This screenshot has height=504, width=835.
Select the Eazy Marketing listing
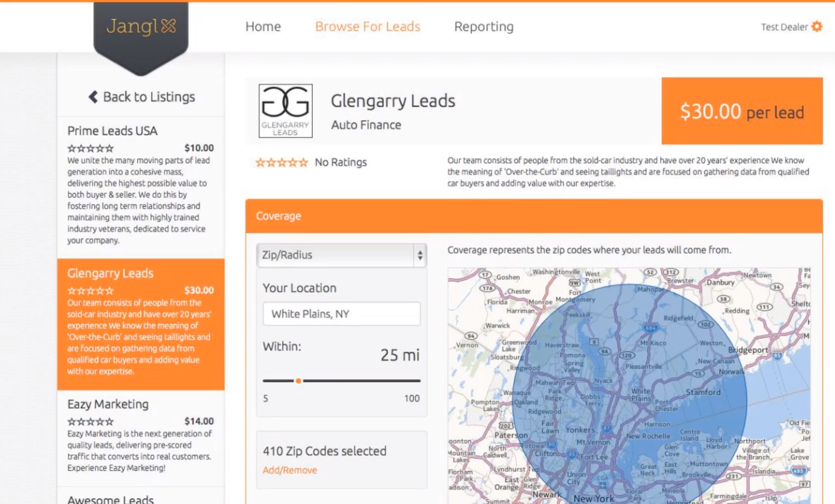pyautogui.click(x=109, y=404)
